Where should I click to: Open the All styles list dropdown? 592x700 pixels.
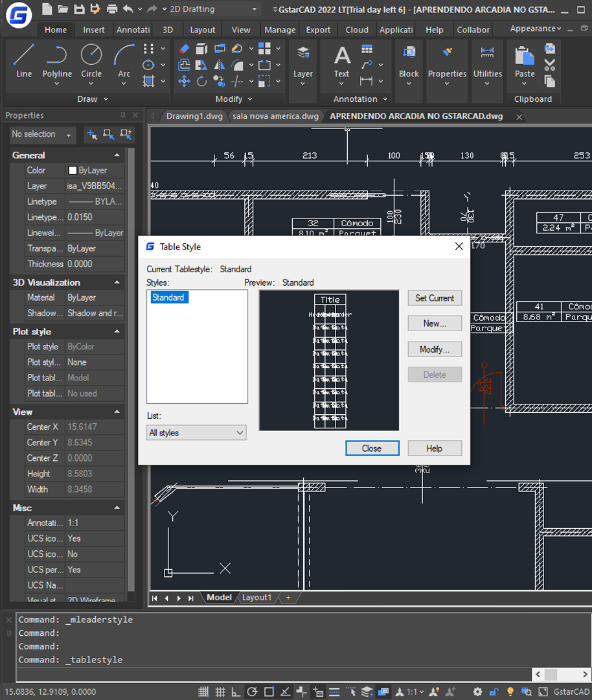click(196, 432)
